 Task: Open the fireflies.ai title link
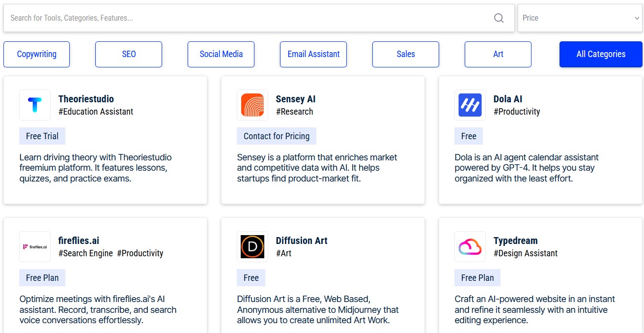tap(79, 241)
